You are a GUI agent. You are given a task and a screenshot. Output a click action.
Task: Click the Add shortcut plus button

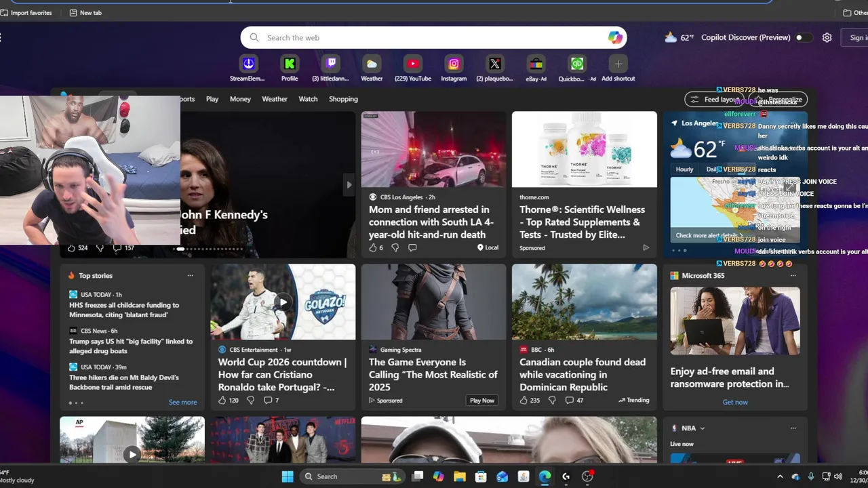pyautogui.click(x=618, y=64)
